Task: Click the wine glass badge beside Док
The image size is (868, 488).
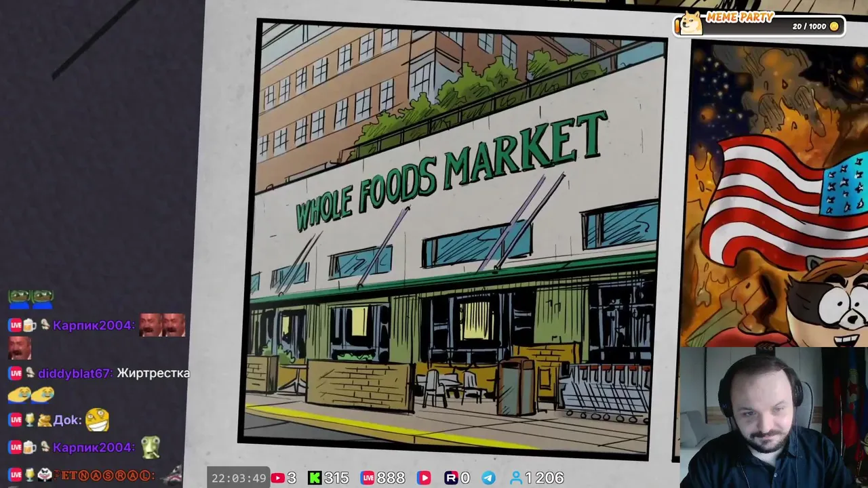Action: pos(30,420)
